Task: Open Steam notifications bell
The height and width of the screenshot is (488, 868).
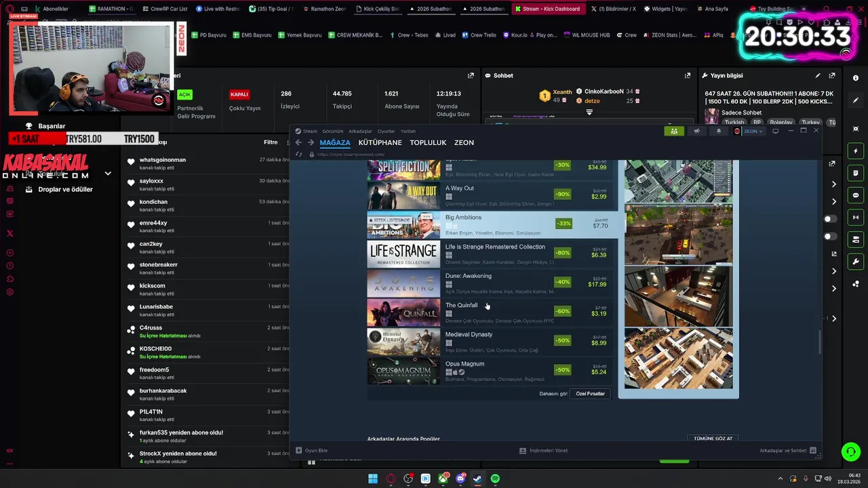Action: (x=719, y=131)
